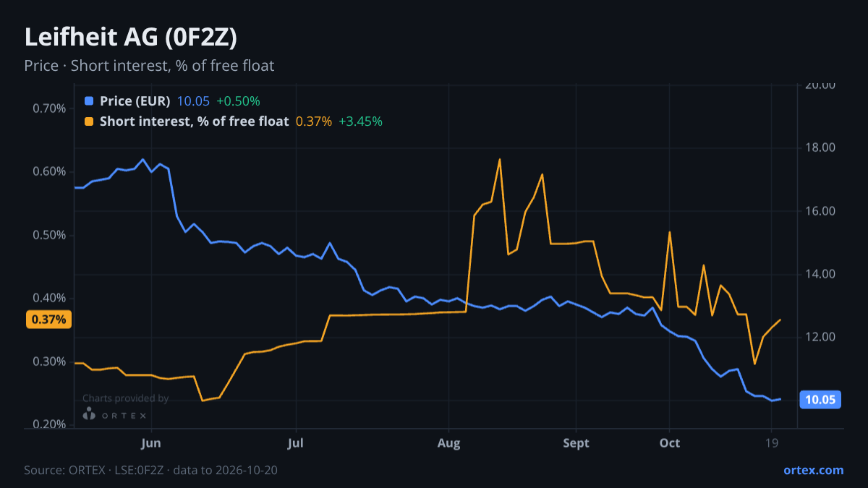This screenshot has height=488, width=868.
Task: Click the 20.00 right axis label
Action: click(820, 85)
